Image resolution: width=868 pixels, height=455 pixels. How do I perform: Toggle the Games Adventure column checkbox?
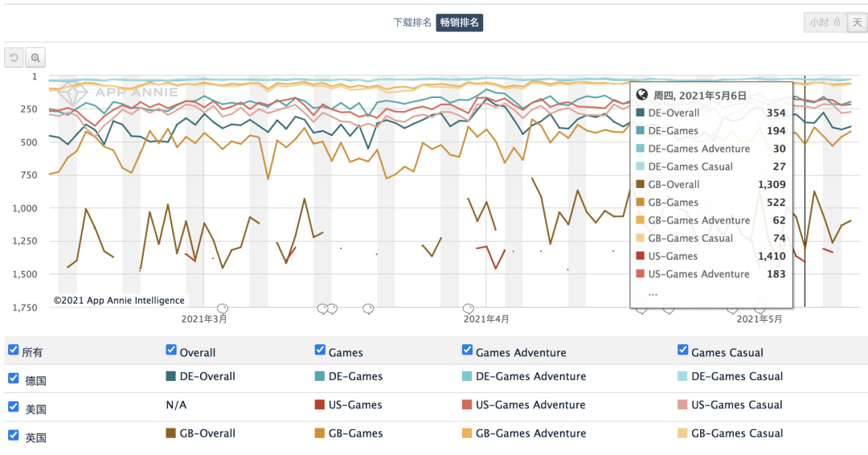coord(468,350)
